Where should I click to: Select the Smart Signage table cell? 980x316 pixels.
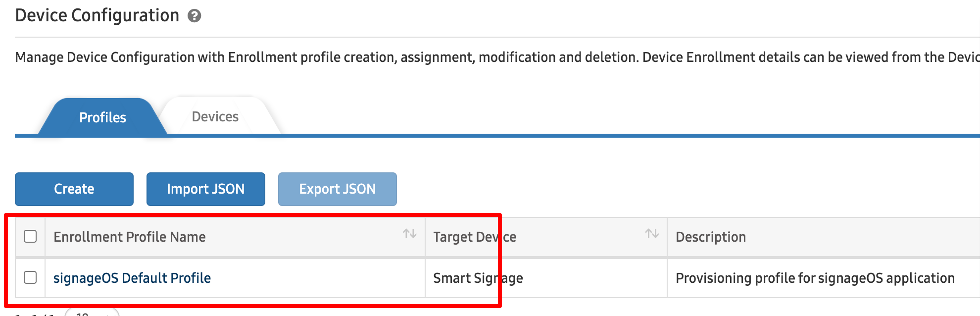(x=478, y=278)
